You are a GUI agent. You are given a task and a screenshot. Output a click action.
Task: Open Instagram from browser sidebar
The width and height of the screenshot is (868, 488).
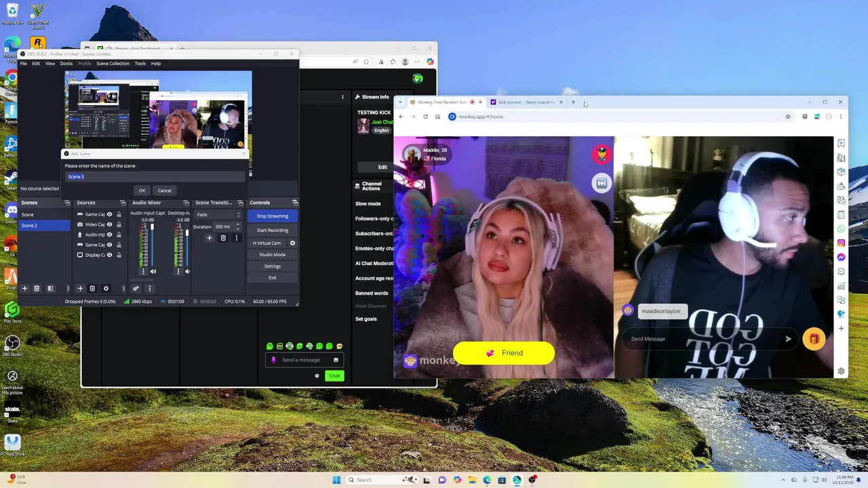coord(841,243)
